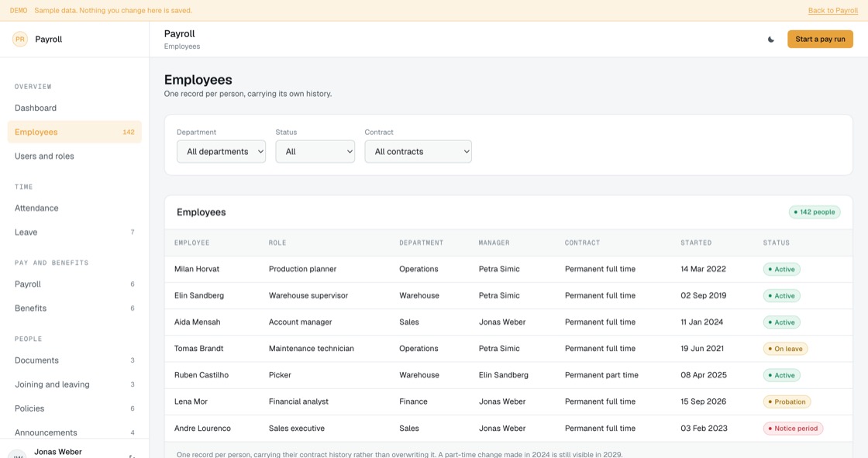
Task: Click the Sales executive role cell
Action: 297,428
